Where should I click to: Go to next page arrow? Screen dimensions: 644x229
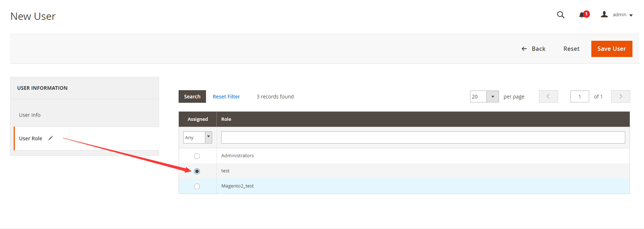click(620, 96)
